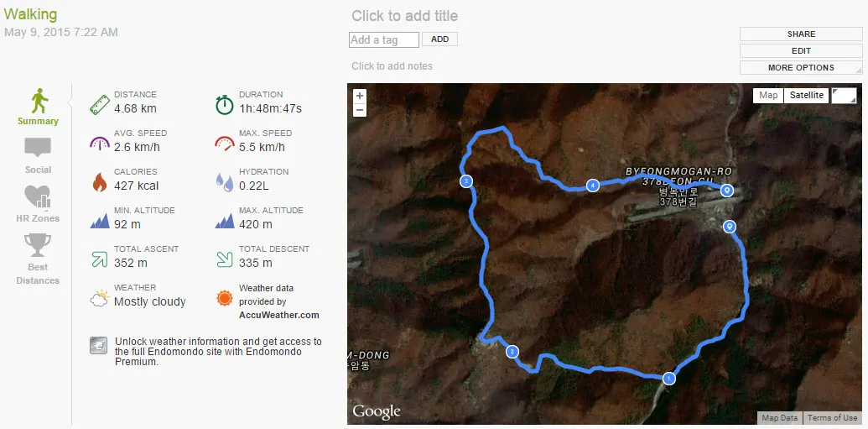This screenshot has width=868, height=429.
Task: Click kilometer marker 1 on the route
Action: point(669,379)
